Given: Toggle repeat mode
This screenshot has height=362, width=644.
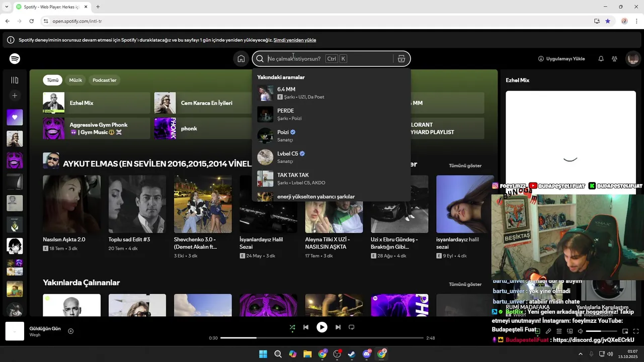Looking at the screenshot, I should (352, 327).
